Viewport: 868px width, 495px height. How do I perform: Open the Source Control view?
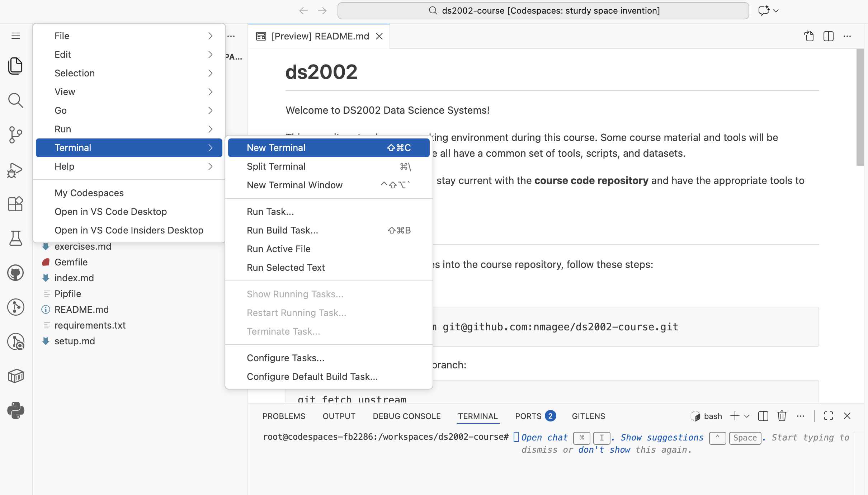coord(15,135)
